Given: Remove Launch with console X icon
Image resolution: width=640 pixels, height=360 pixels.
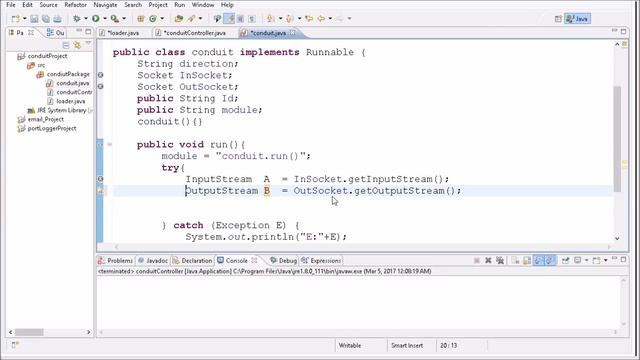Looking at the screenshot, I should 488,260.
